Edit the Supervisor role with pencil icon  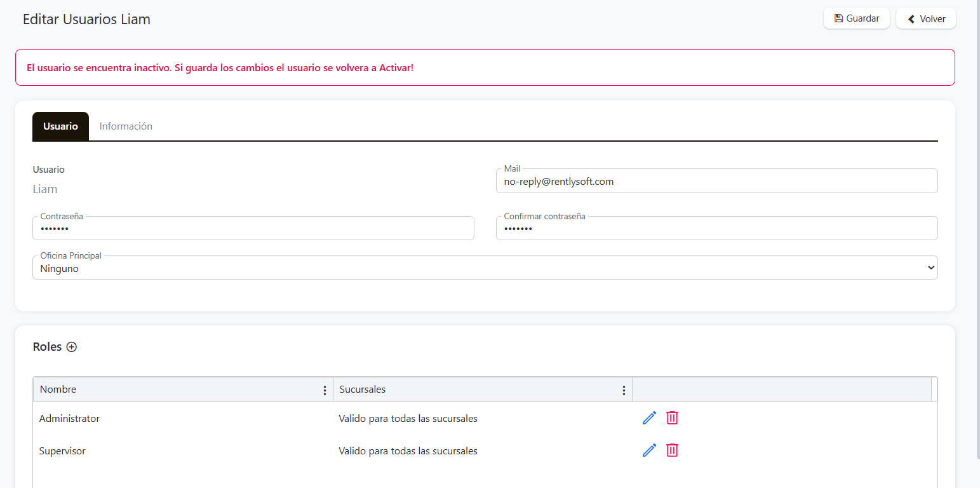[649, 451]
